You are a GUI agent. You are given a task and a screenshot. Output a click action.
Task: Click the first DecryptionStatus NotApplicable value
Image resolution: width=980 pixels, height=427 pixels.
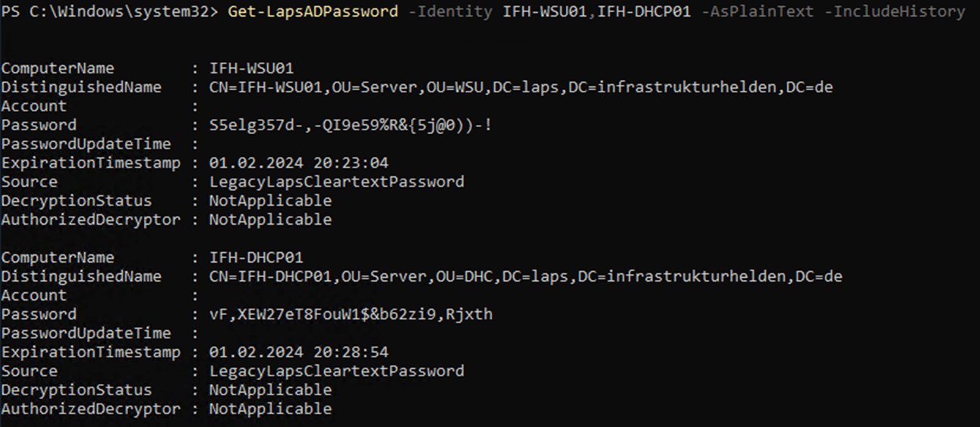pos(270,201)
